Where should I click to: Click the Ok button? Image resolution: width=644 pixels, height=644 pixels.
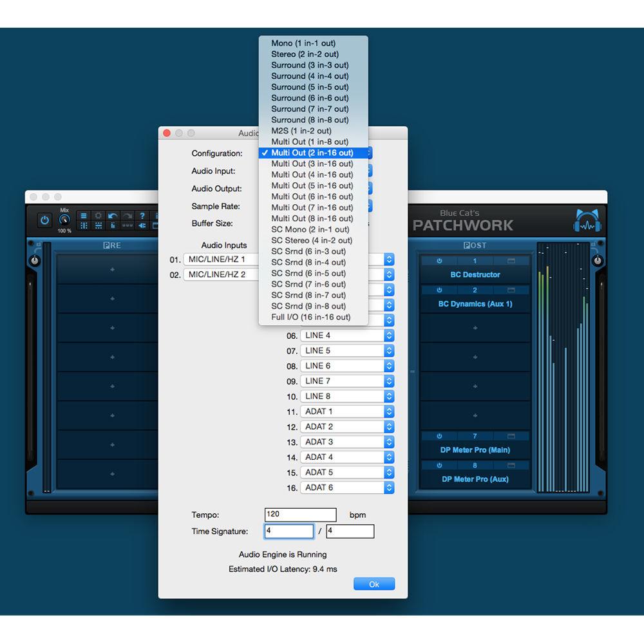[x=374, y=583]
